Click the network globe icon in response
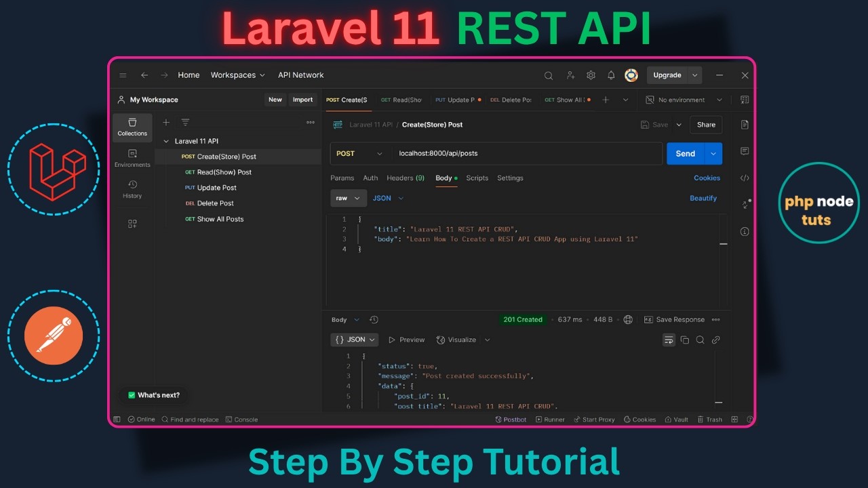The height and width of the screenshot is (488, 868). pos(628,320)
